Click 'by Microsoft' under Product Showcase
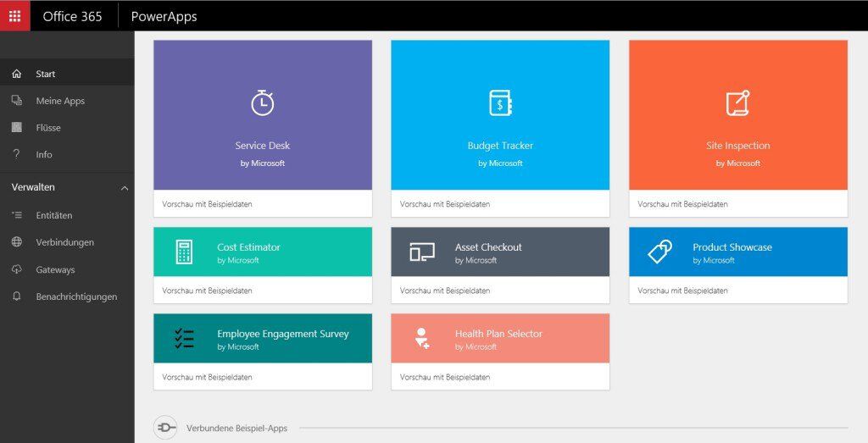Image resolution: width=868 pixels, height=443 pixels. [x=714, y=260]
